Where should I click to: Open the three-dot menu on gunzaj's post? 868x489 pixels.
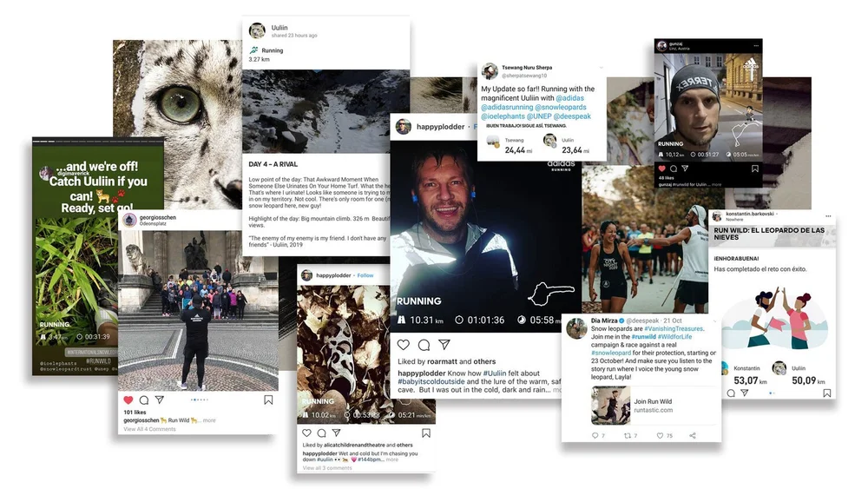756,45
